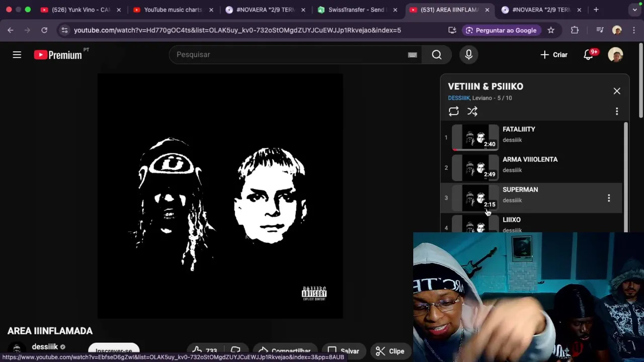Open the Chrome three-dot menu
This screenshot has height=362, width=644.
tap(633, 30)
